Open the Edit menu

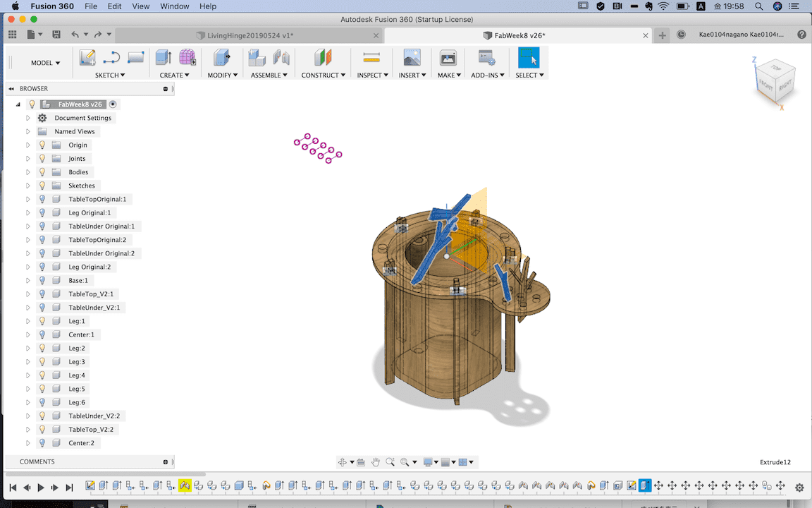click(114, 6)
